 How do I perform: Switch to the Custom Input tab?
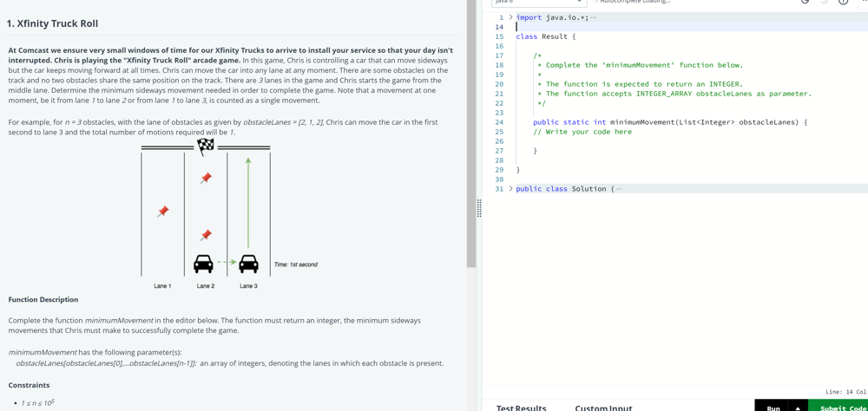pos(603,408)
